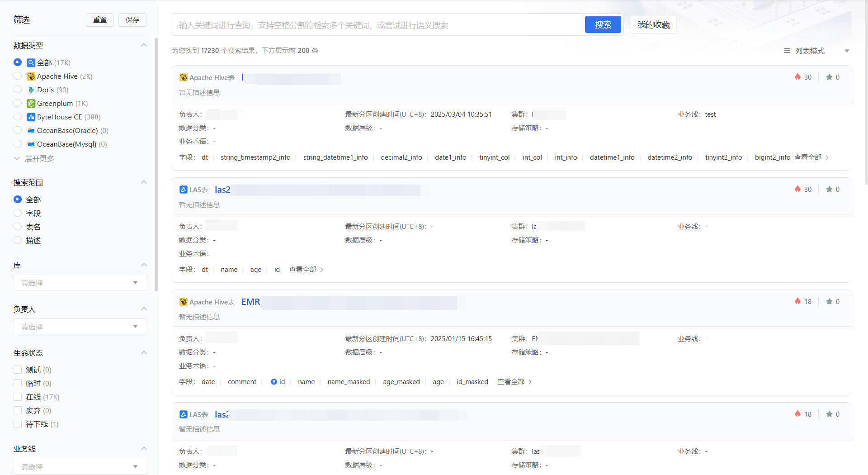Click the Apache Hive icon in data type filter
The image size is (868, 475).
coord(31,76)
